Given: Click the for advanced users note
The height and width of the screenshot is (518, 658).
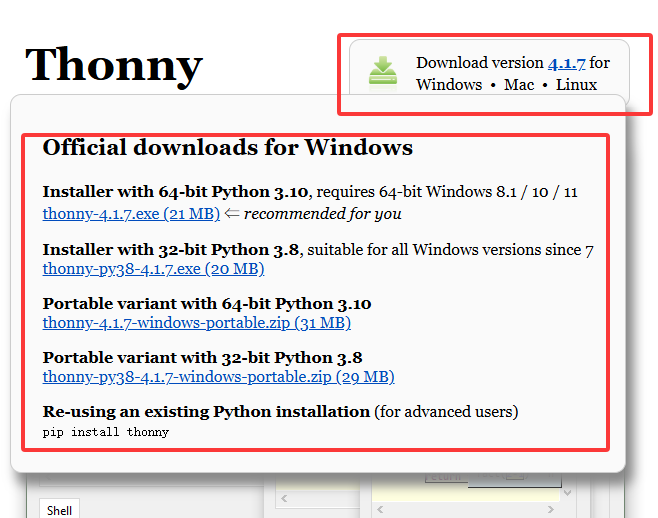Looking at the screenshot, I should click(446, 411).
